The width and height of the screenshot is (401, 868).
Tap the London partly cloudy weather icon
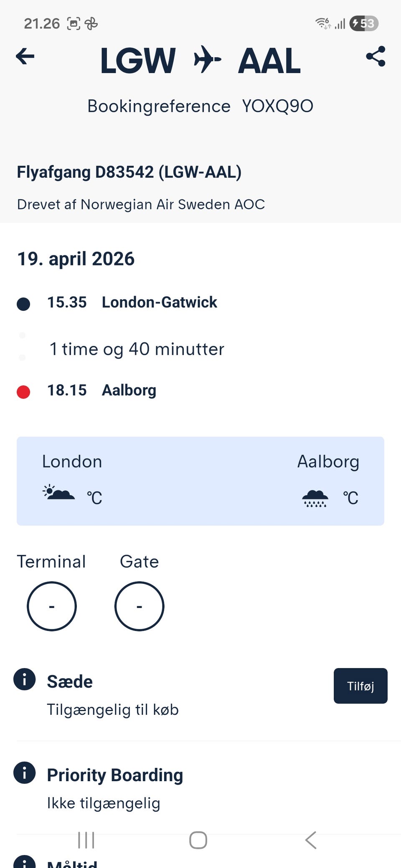pyautogui.click(x=59, y=493)
